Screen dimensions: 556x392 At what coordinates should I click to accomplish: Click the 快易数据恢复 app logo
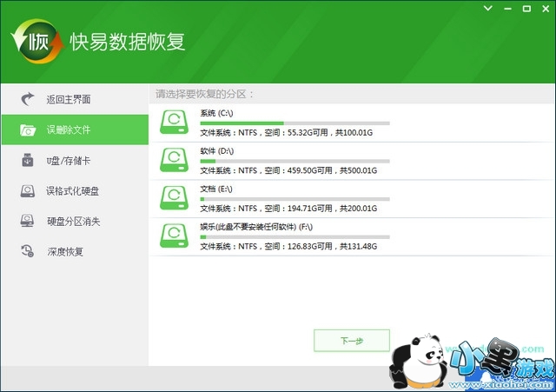point(37,42)
